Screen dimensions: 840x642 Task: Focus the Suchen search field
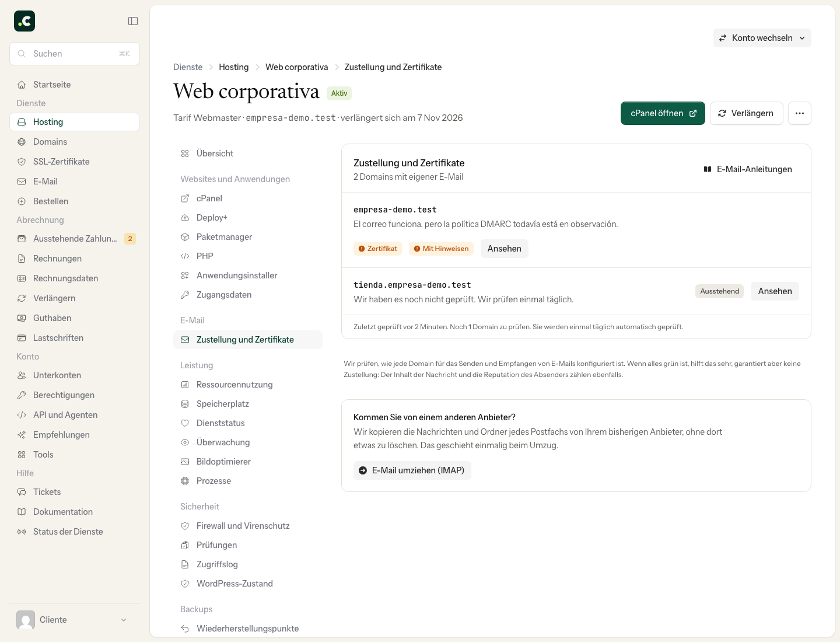(75, 54)
